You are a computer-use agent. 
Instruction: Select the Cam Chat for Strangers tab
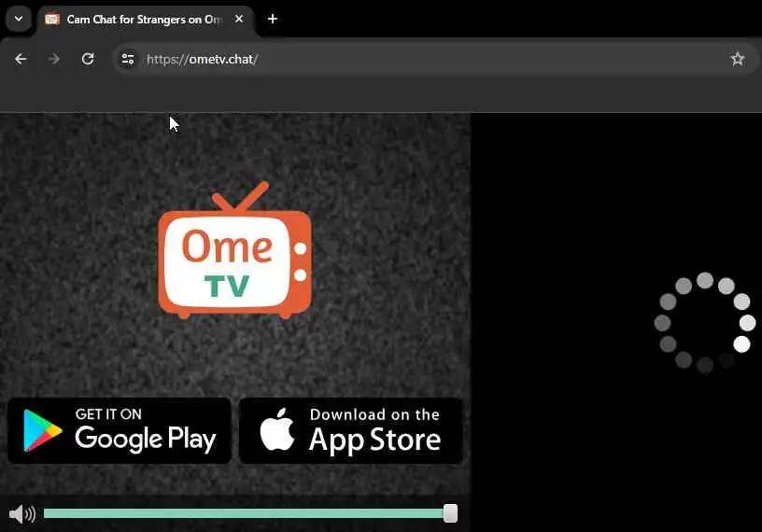point(145,20)
